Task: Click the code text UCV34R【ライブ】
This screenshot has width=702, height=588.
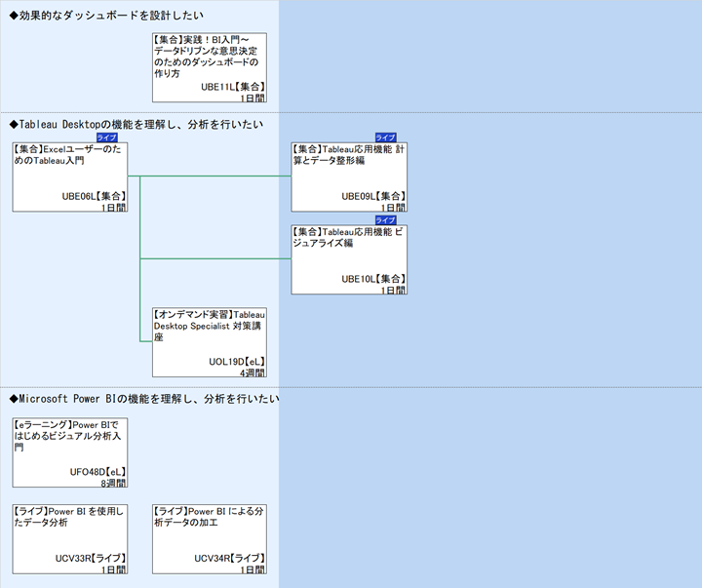Action: [230, 559]
